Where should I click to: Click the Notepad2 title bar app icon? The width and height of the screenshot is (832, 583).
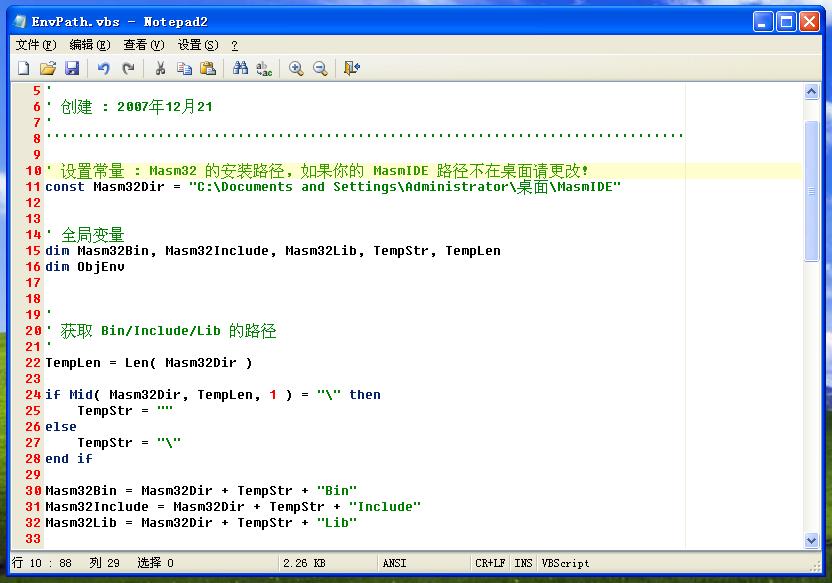20,22
